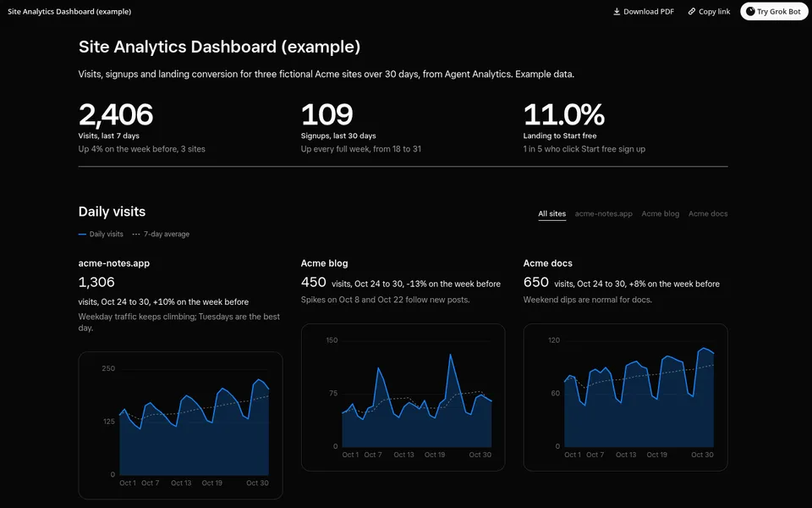The height and width of the screenshot is (508, 812).
Task: Open the Try Grok Bot button
Action: pos(774,11)
